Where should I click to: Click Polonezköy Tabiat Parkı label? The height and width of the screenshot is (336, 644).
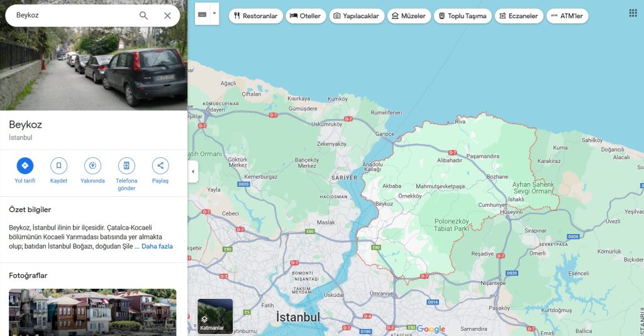[x=452, y=225]
